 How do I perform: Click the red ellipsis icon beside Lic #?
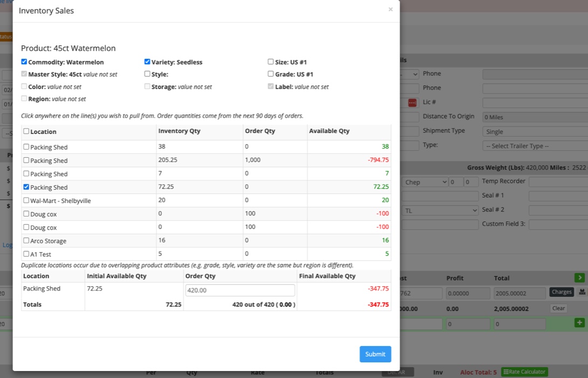coord(412,103)
